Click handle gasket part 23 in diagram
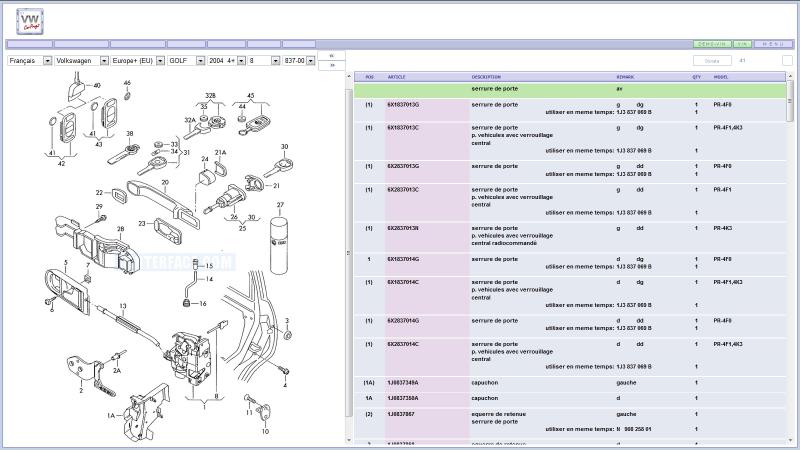The image size is (800, 450). [168, 231]
